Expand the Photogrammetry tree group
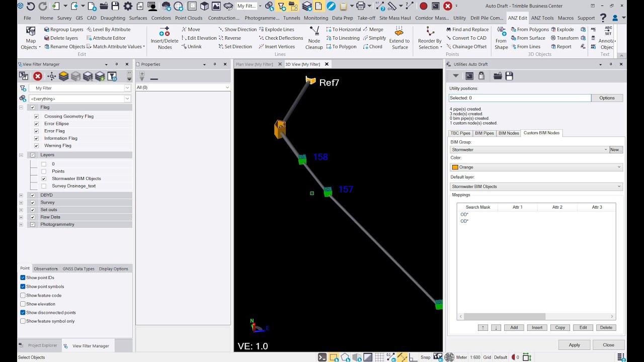Image resolution: width=644 pixels, height=362 pixels. tap(21, 224)
